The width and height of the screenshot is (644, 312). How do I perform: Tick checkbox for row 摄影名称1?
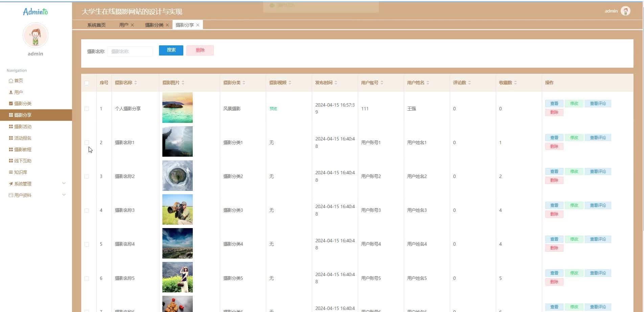point(87,142)
